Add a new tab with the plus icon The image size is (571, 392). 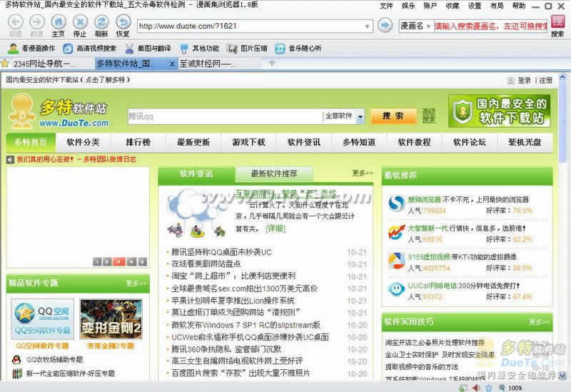[x=272, y=63]
